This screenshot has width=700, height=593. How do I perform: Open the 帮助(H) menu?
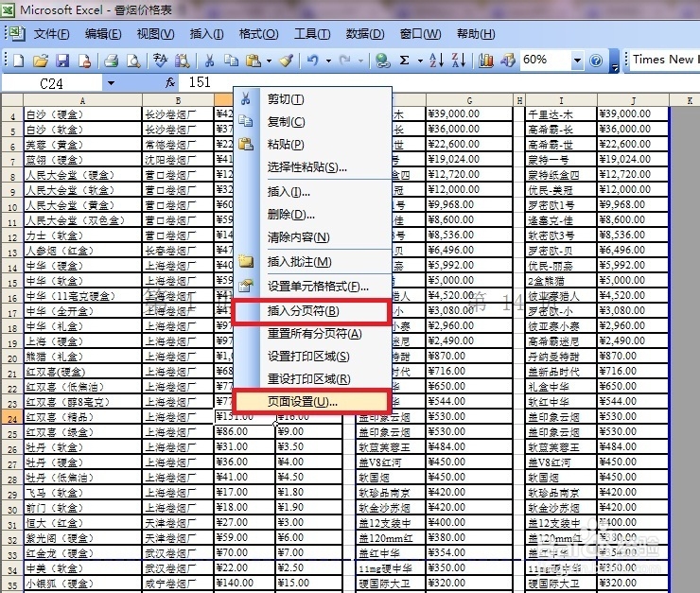(476, 34)
